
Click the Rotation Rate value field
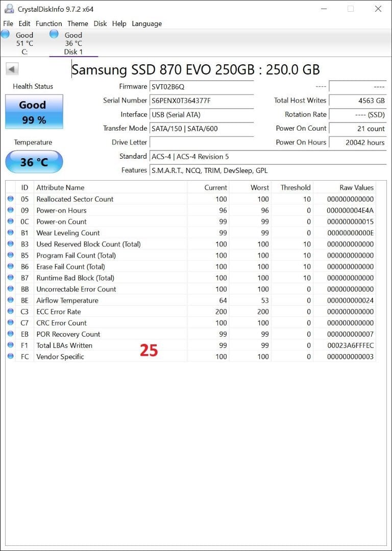pos(357,115)
